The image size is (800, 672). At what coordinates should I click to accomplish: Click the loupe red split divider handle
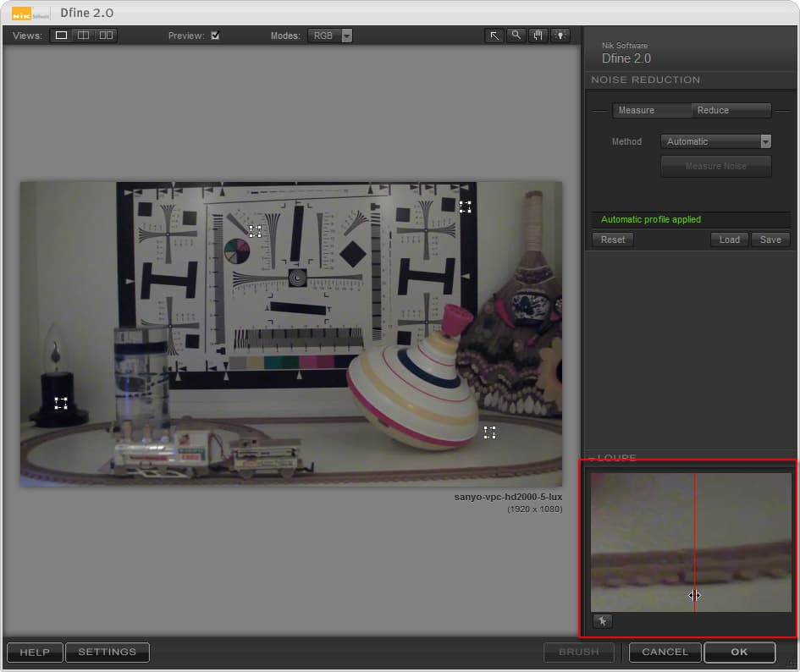(694, 595)
